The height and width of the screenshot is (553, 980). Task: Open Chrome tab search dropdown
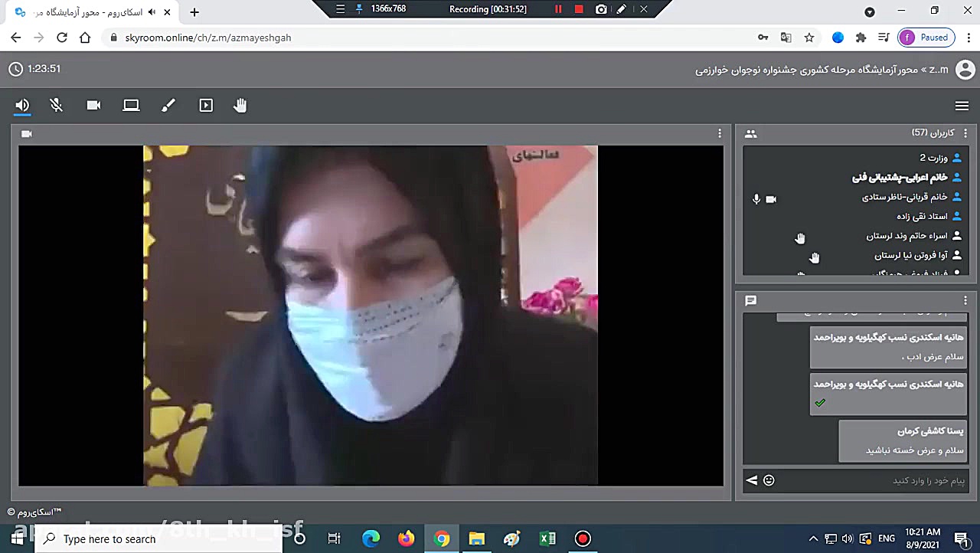(870, 12)
